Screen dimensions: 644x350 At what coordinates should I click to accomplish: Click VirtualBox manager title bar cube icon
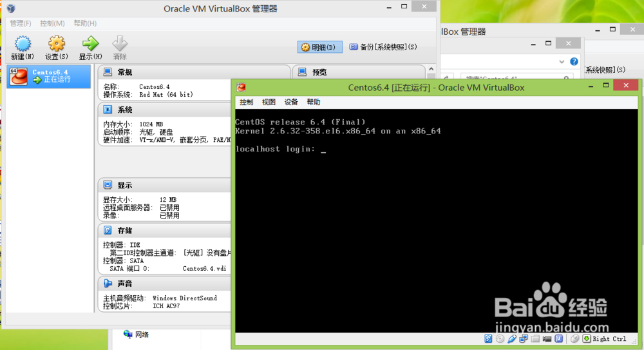11,8
